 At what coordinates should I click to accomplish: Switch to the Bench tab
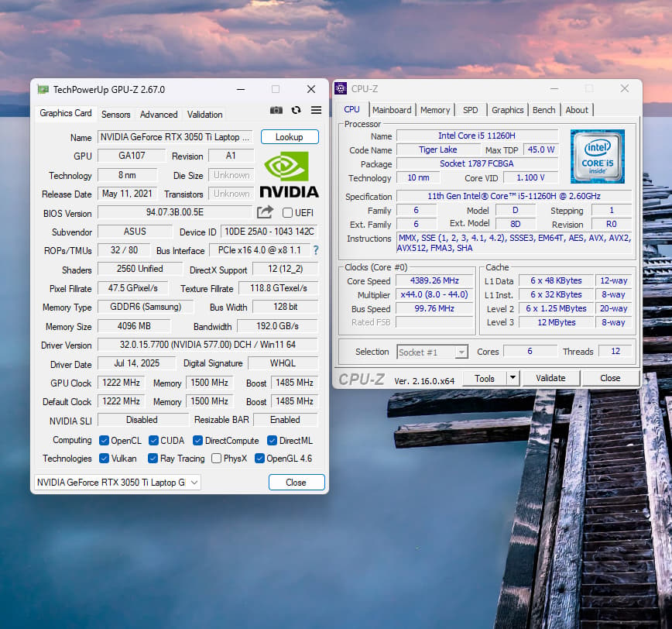(x=543, y=110)
